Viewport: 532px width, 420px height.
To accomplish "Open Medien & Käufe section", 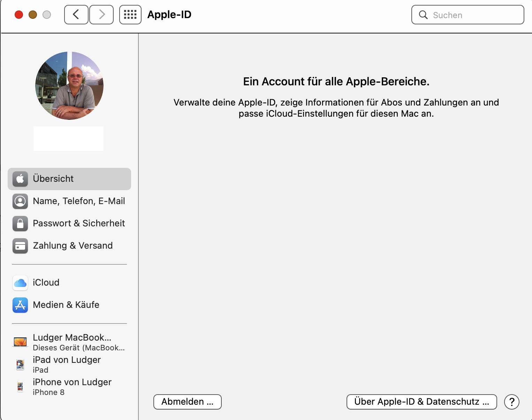I will [x=69, y=305].
